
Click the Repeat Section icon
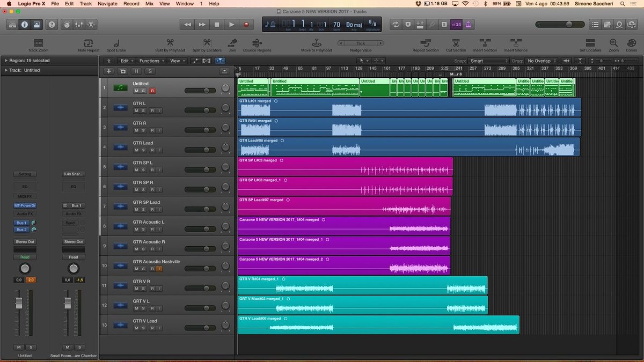coord(427,43)
